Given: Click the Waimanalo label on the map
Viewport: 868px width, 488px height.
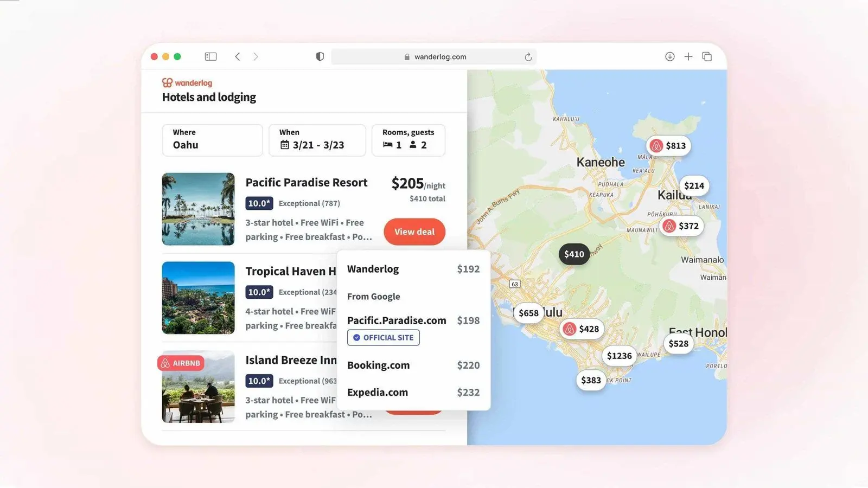Looking at the screenshot, I should point(702,260).
